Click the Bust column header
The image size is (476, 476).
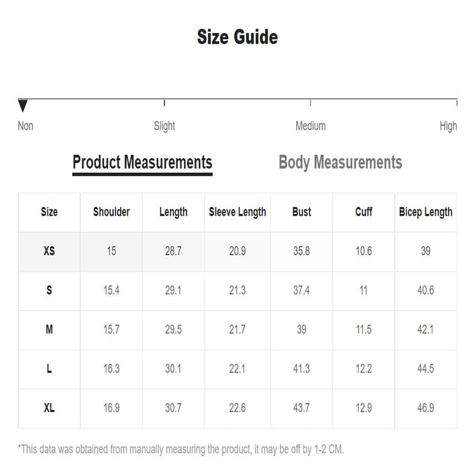tap(301, 212)
